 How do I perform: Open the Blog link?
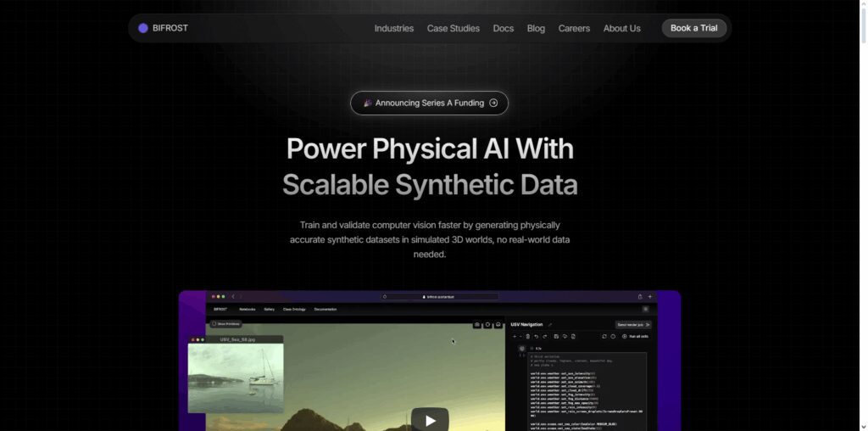pyautogui.click(x=536, y=28)
